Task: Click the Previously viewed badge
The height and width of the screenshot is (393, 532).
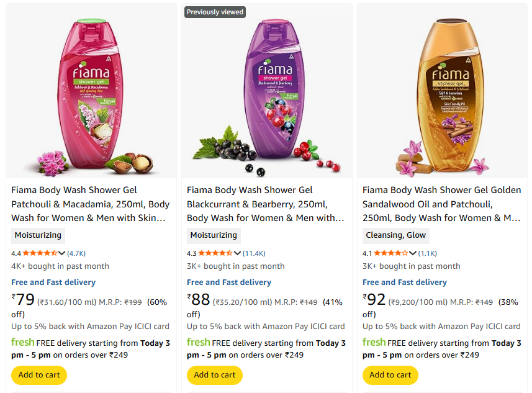Action: tap(215, 12)
